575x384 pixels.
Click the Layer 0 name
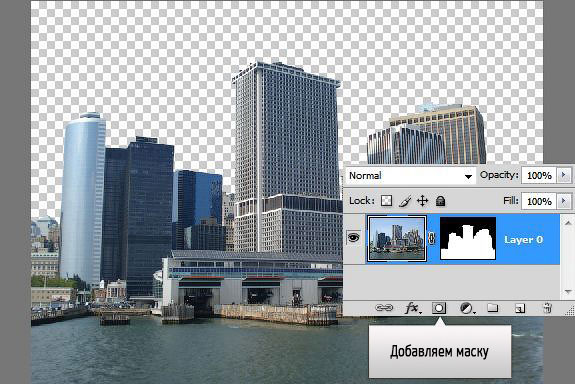click(523, 240)
